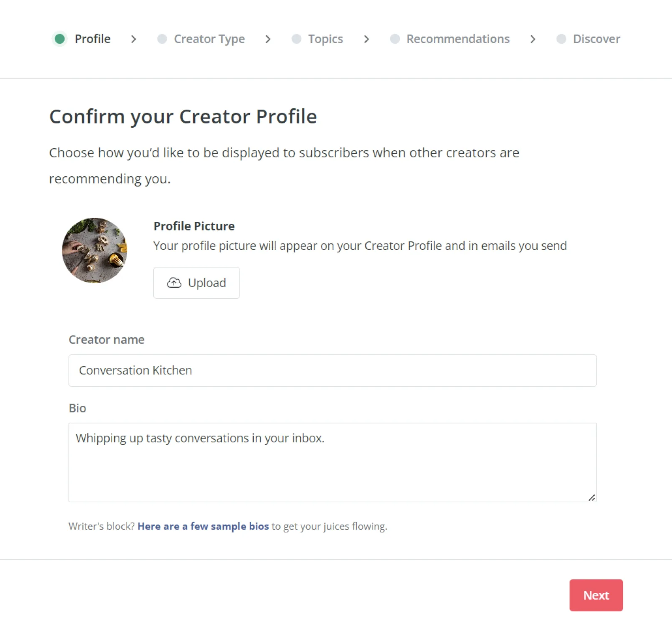Image resolution: width=672 pixels, height=622 pixels.
Task: Click the Topics step dot
Action: coord(297,39)
